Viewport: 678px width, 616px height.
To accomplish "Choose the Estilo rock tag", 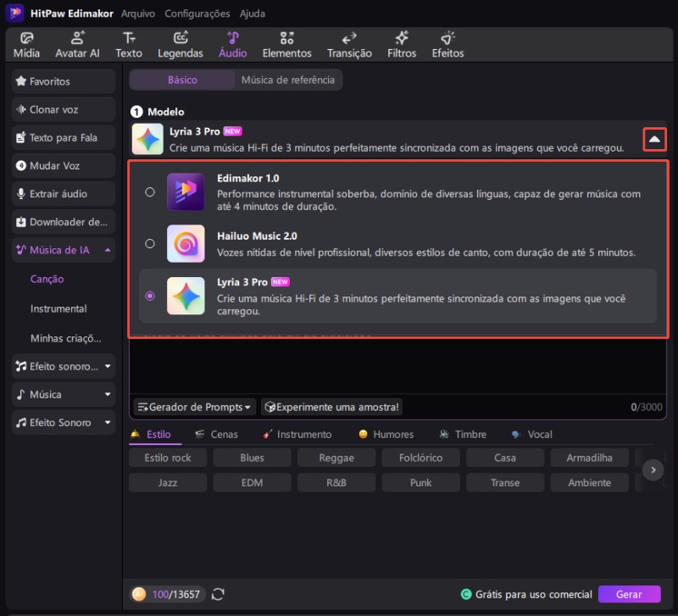I will (168, 458).
